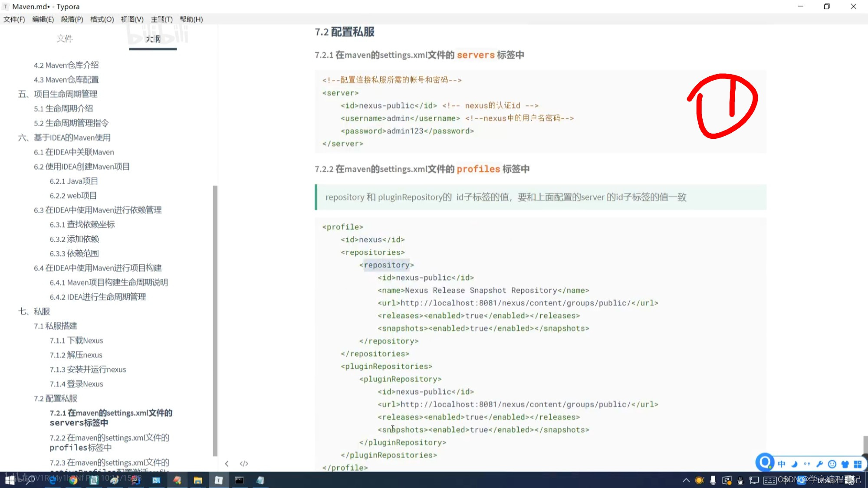Open the 文件(F) menu
Viewport: 868px width, 488px height.
click(x=14, y=19)
